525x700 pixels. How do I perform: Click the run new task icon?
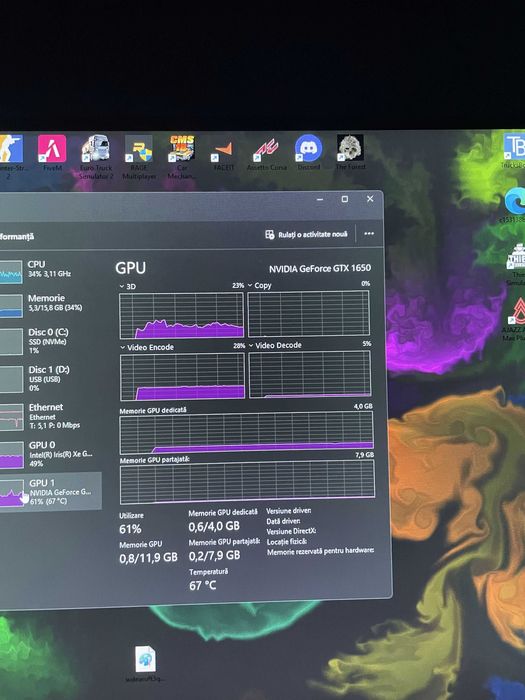(270, 234)
